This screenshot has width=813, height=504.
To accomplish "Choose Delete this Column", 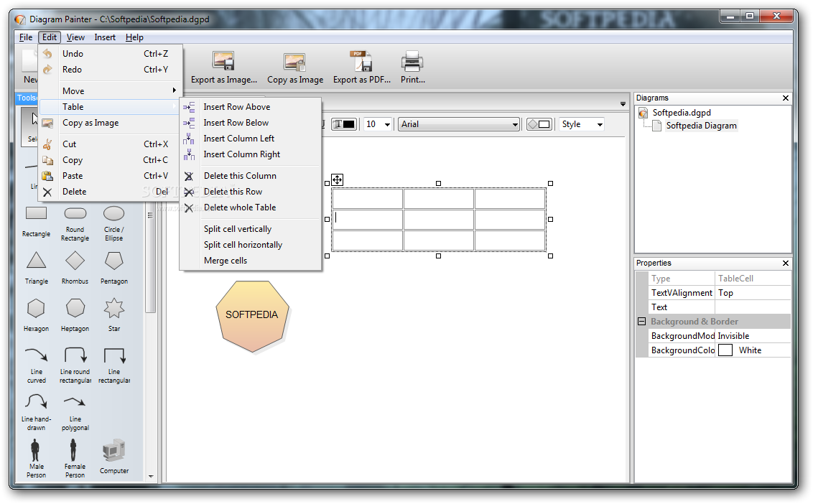I will [251, 176].
